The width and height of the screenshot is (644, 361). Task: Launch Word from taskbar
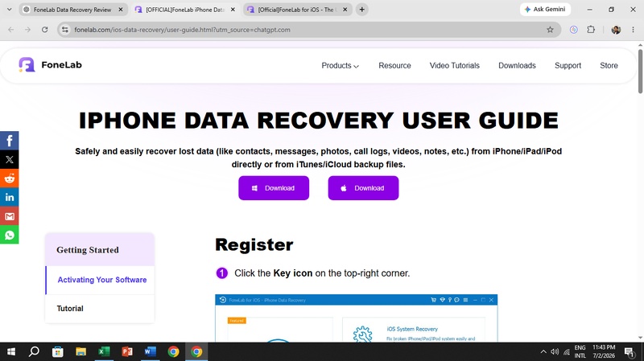pyautogui.click(x=151, y=351)
